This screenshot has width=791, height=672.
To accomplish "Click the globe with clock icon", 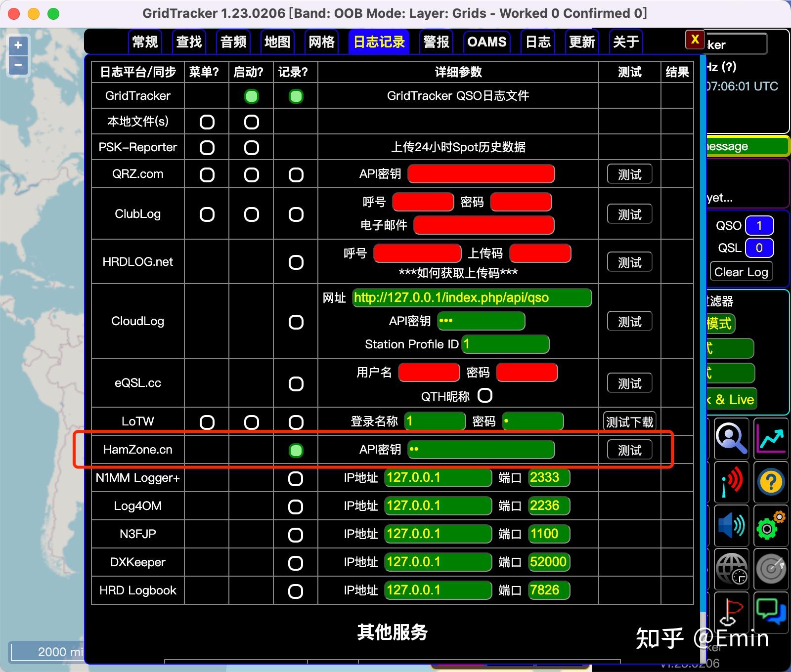I will tap(732, 569).
